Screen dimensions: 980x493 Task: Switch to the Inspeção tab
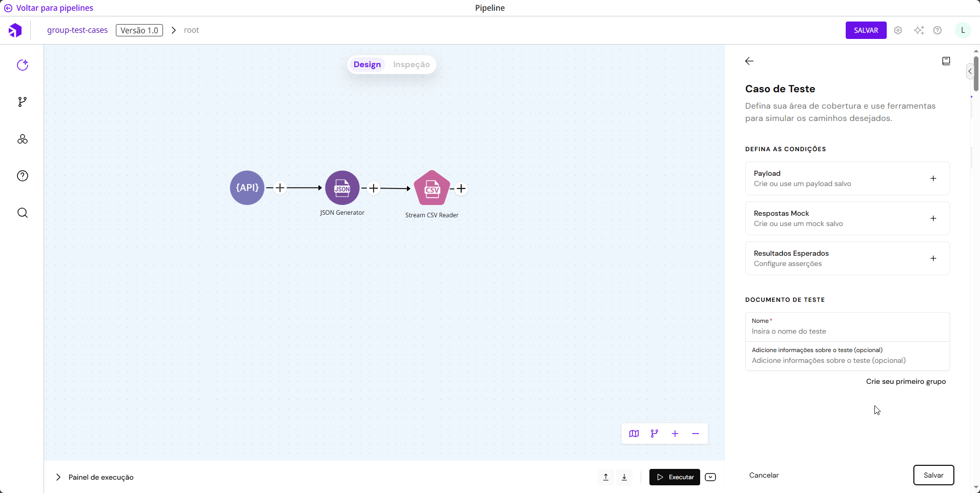tap(411, 65)
